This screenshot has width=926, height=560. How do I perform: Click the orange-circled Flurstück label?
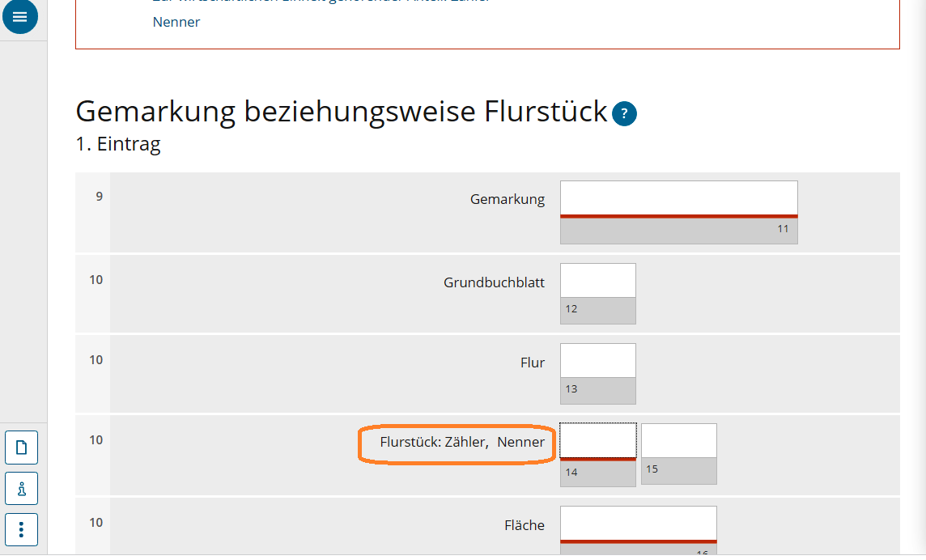click(x=456, y=442)
